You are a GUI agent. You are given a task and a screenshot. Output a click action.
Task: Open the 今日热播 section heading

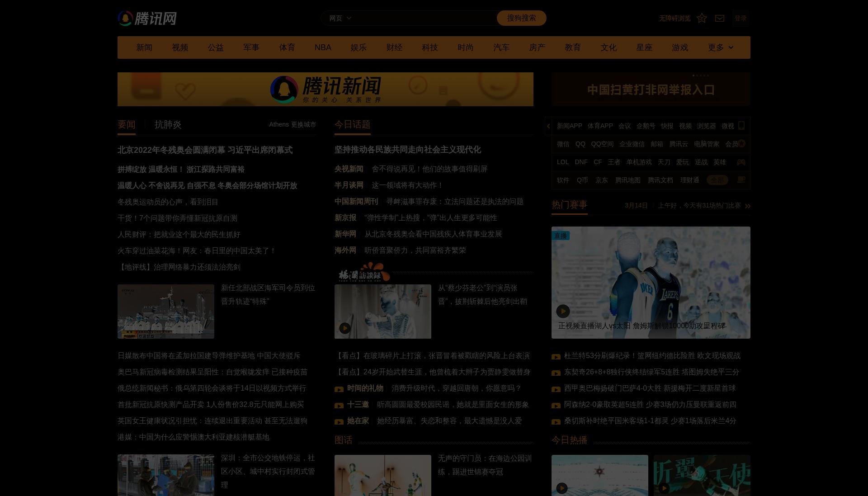[569, 440]
